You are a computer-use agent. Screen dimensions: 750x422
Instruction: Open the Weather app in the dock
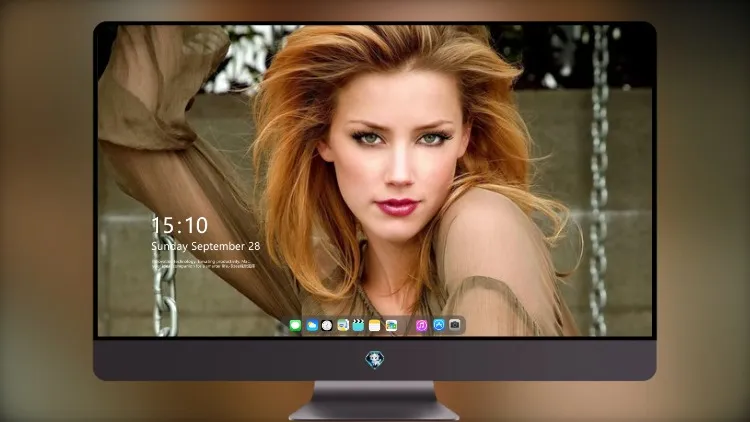point(312,326)
